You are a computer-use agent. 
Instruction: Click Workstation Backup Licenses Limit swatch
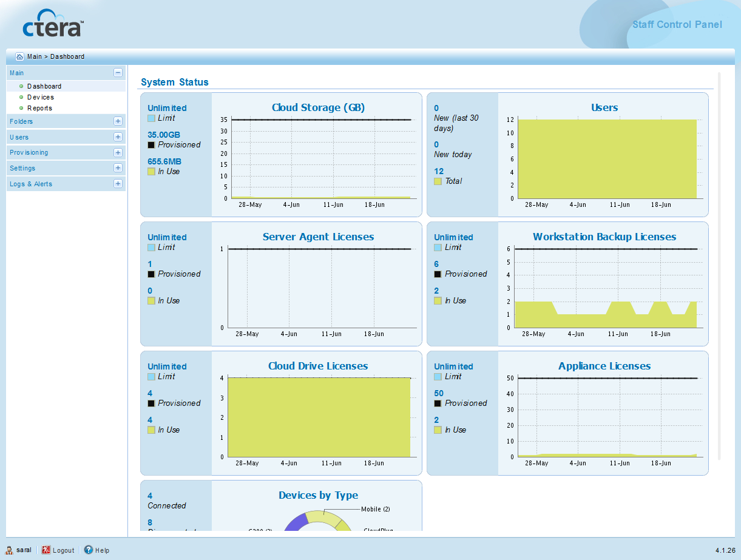(438, 248)
